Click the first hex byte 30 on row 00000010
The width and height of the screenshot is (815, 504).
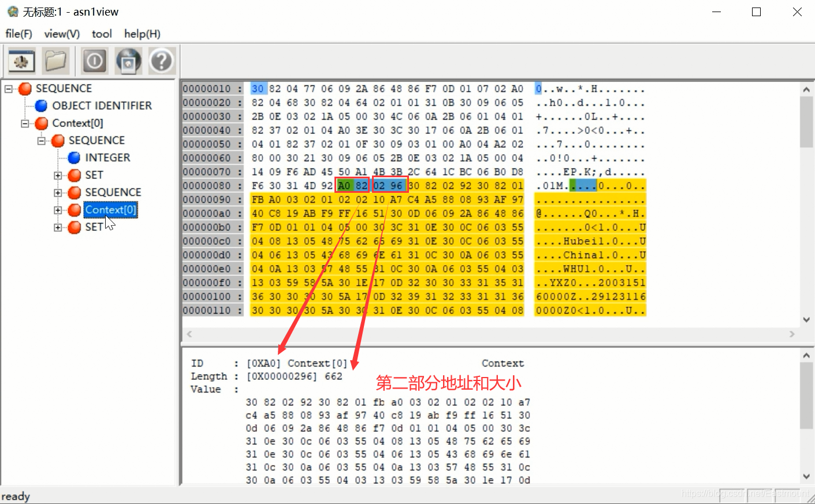(x=258, y=89)
